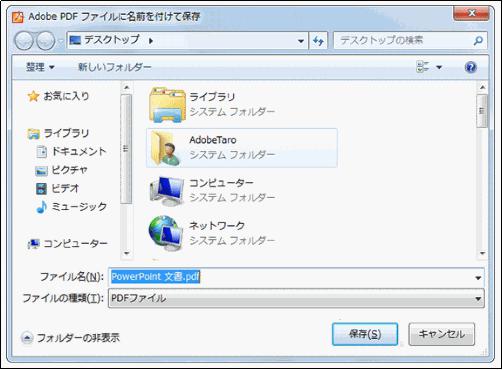Click the navigation pane コンピューター icon
Image resolution: width=503 pixels, height=370 pixels.
34,244
